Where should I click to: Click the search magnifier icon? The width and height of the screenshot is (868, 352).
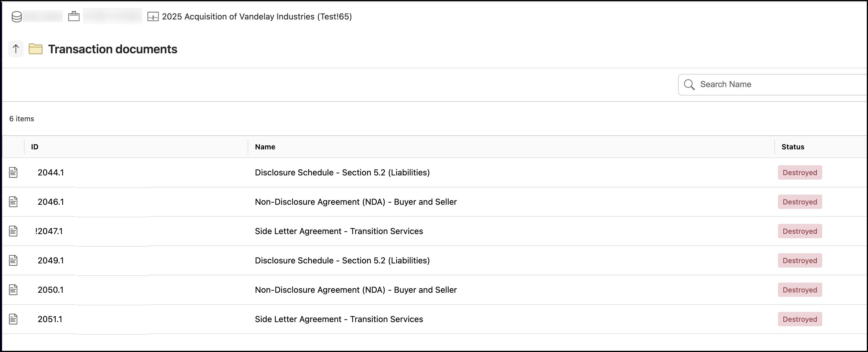click(x=689, y=85)
